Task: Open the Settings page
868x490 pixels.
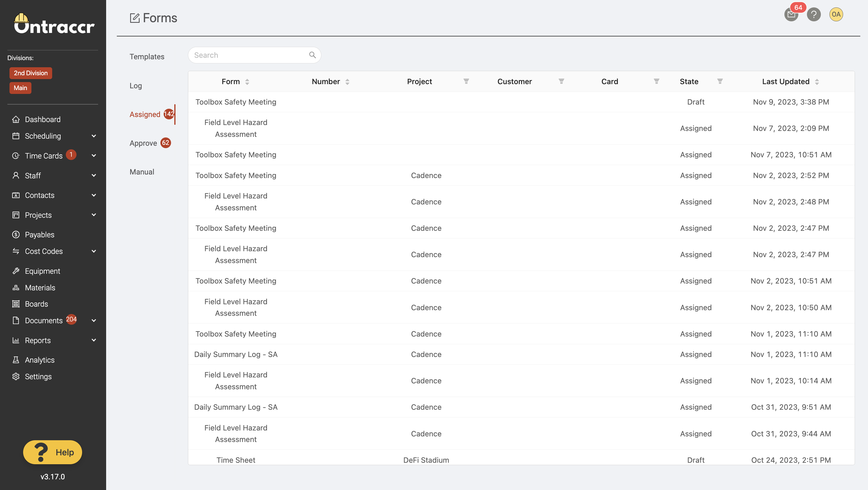Action: pos(38,376)
